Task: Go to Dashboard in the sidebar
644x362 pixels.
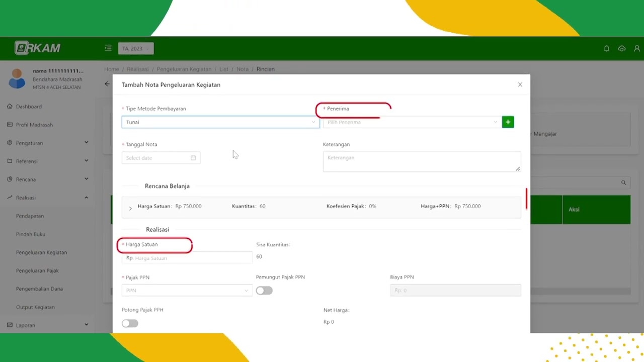Action: (29, 107)
